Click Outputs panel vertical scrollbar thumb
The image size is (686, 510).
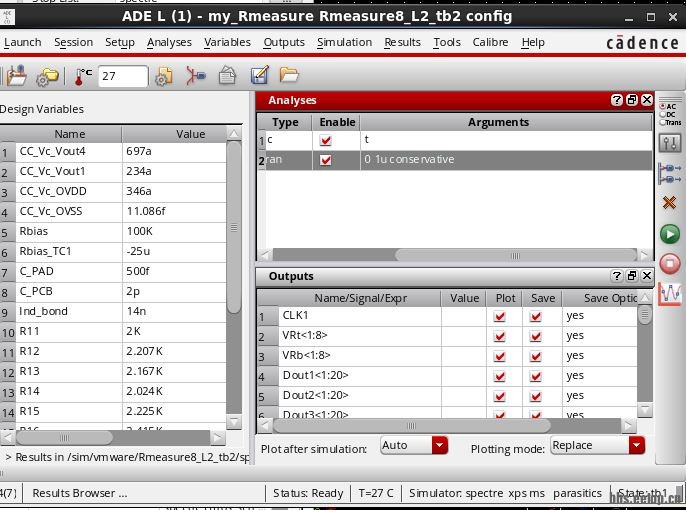click(x=644, y=315)
